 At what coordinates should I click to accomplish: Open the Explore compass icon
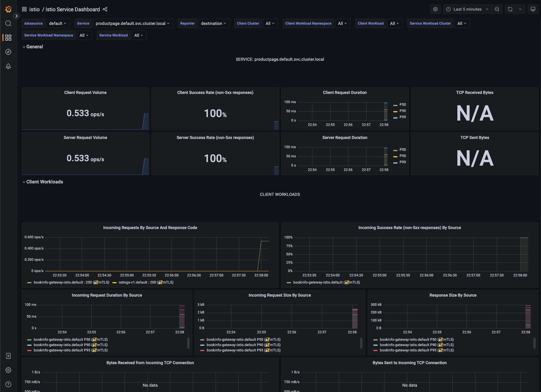pyautogui.click(x=8, y=52)
